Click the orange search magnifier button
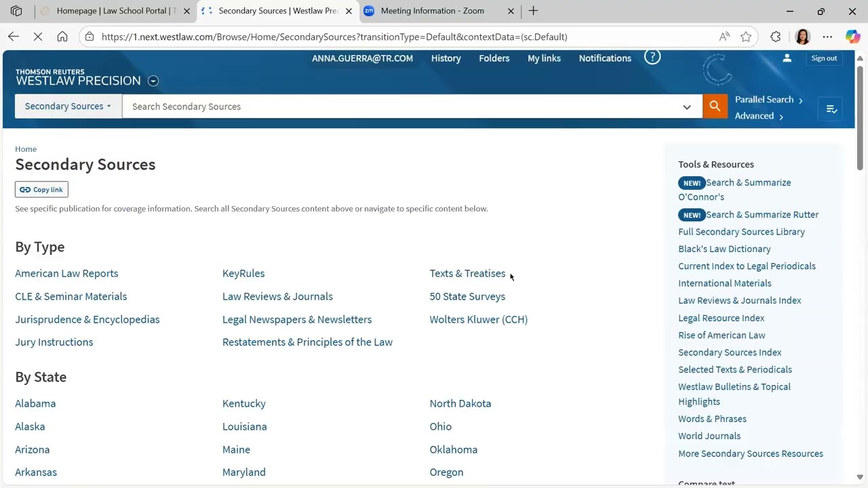The image size is (868, 488). (715, 106)
